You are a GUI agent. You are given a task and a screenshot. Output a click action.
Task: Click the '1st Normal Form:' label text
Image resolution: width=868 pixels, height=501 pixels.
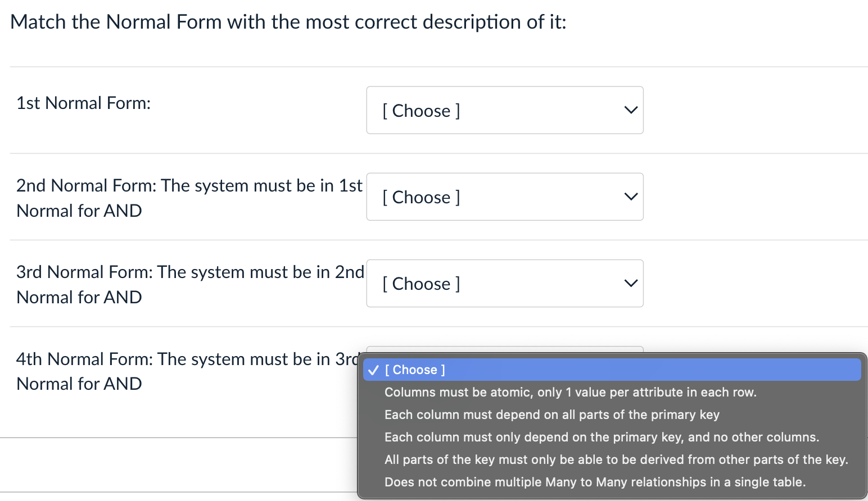pyautogui.click(x=83, y=103)
